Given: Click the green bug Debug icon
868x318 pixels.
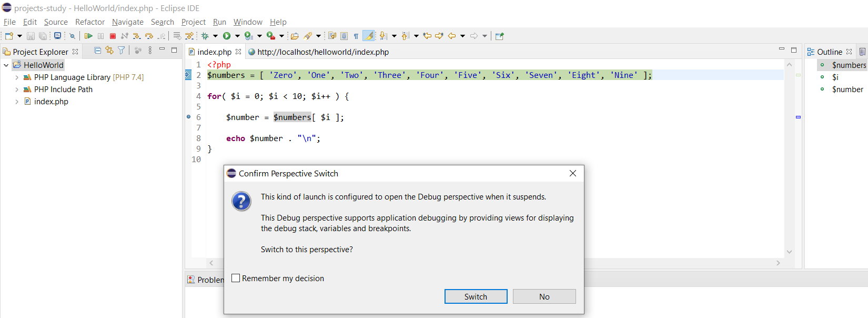Looking at the screenshot, I should pyautogui.click(x=205, y=36).
